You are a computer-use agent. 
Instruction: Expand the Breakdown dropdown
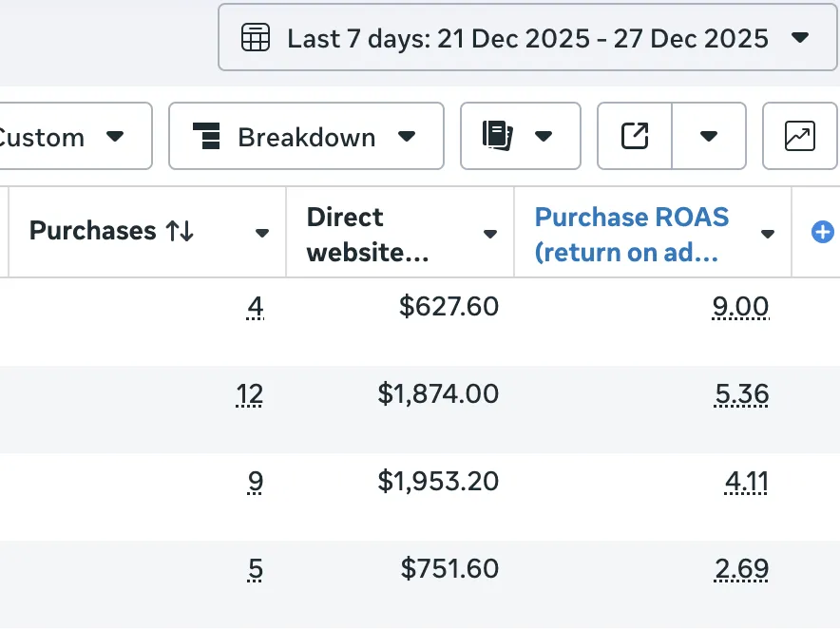407,137
